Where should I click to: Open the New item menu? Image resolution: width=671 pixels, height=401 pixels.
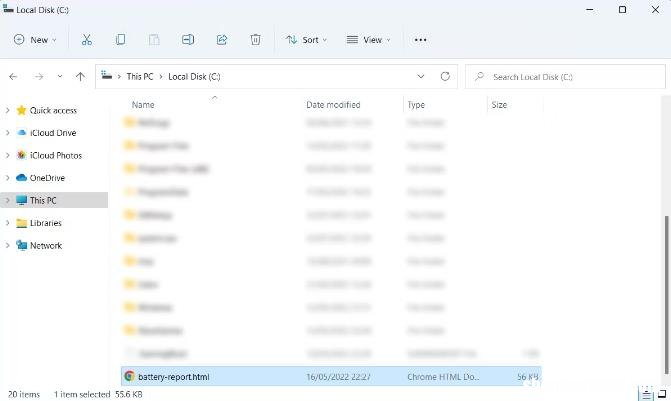[x=35, y=40]
